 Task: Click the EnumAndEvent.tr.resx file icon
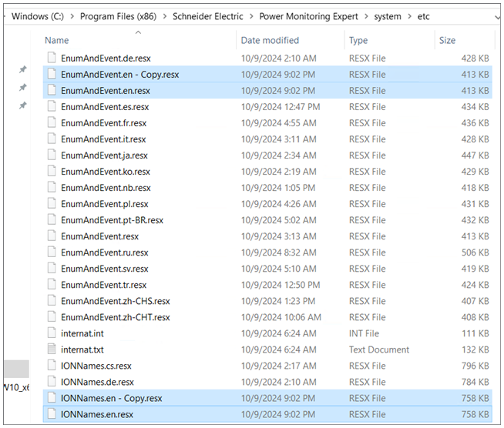pyautogui.click(x=52, y=284)
